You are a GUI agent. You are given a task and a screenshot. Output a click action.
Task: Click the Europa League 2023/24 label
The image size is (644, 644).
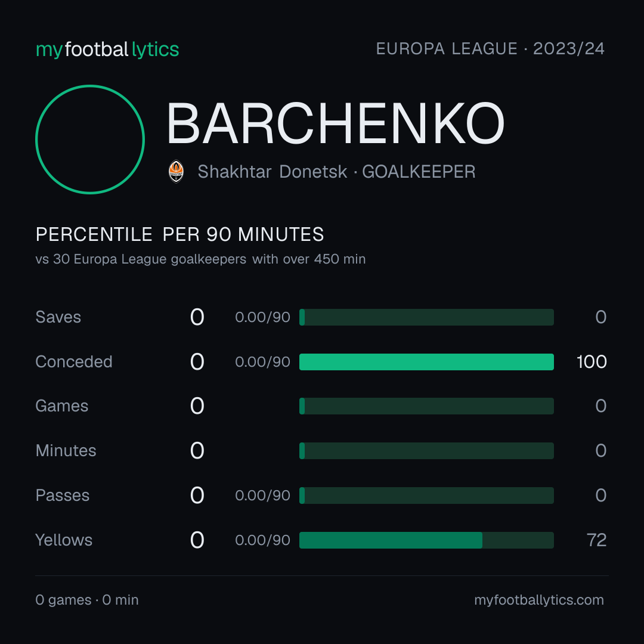click(490, 48)
